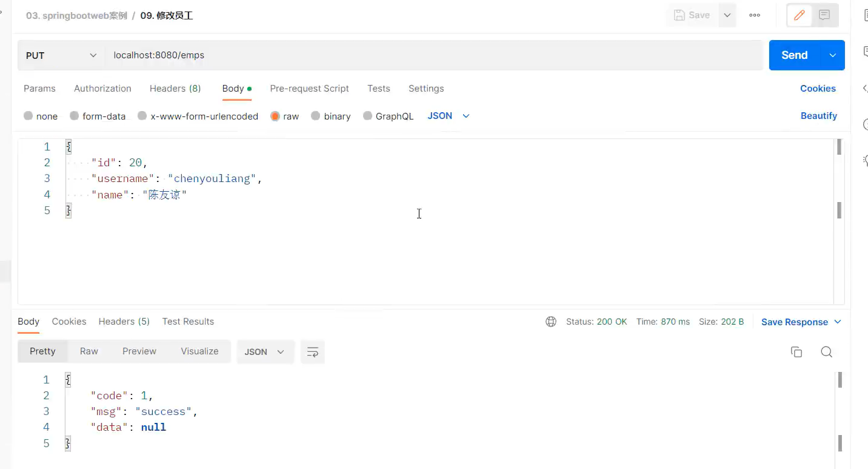Click the "id": 20 line in the body

pos(119,163)
